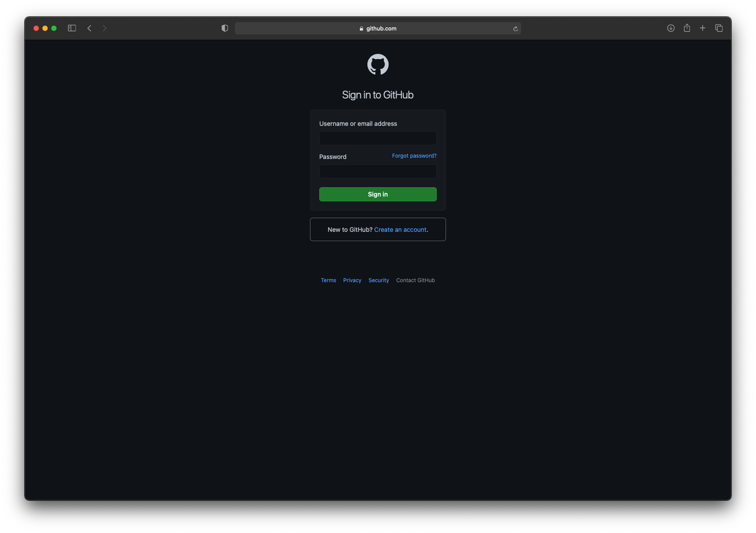Click the Username or email address label
Screen dimensions: 756x533
(358, 124)
